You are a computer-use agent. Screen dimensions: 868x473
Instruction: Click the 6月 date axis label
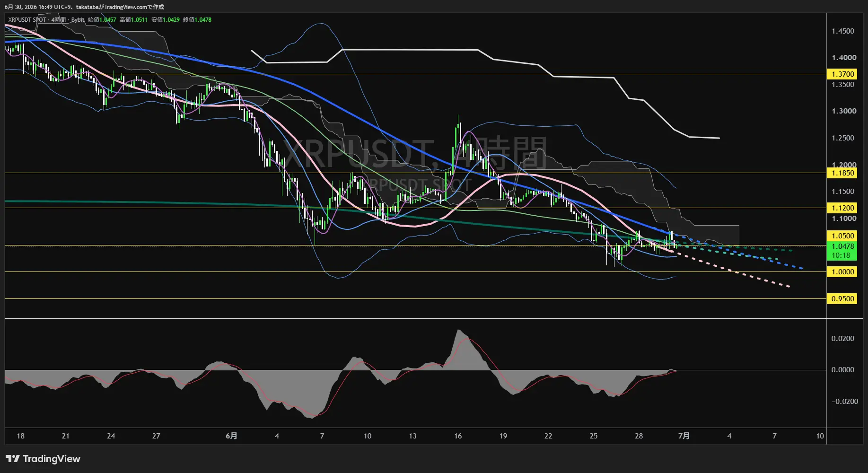[x=231, y=436]
